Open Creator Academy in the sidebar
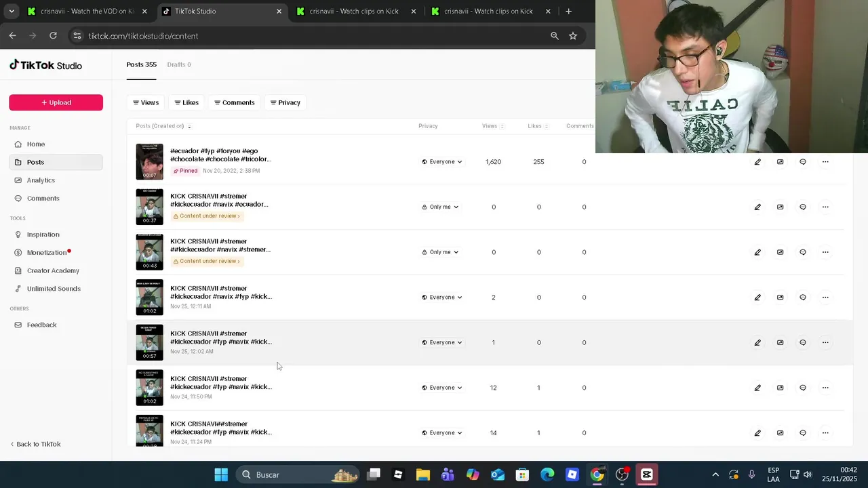Viewport: 868px width, 488px height. (x=56, y=270)
